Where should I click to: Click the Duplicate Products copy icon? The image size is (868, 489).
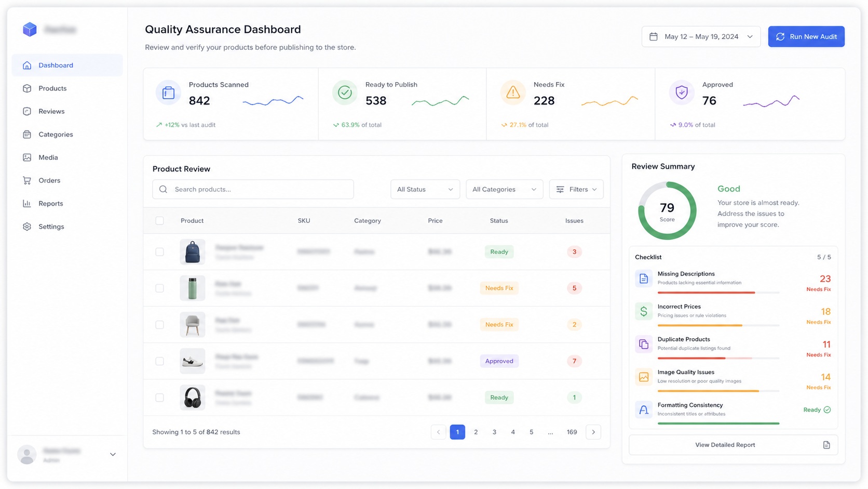point(644,344)
